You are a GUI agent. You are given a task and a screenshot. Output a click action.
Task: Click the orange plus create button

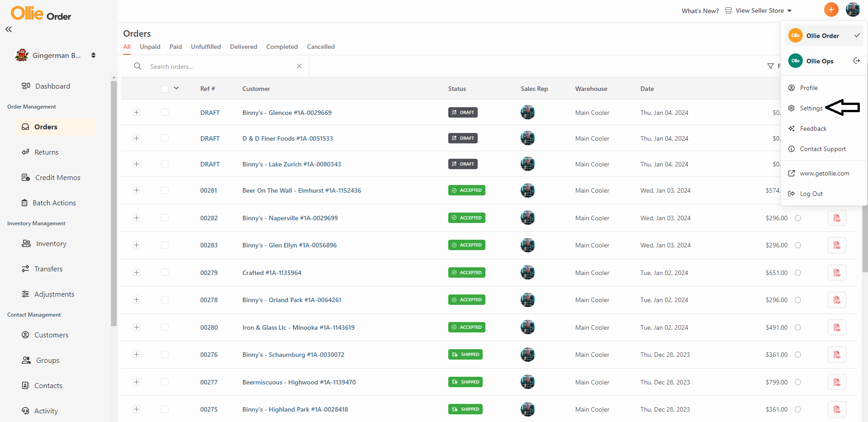(831, 9)
